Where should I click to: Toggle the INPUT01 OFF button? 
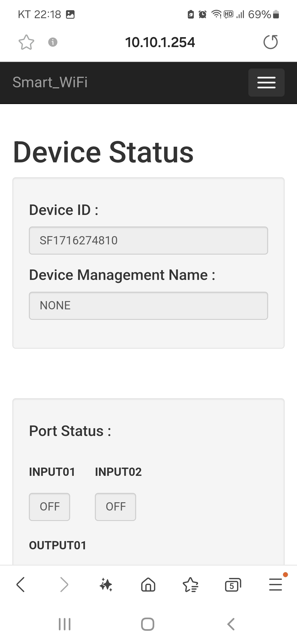tap(50, 507)
